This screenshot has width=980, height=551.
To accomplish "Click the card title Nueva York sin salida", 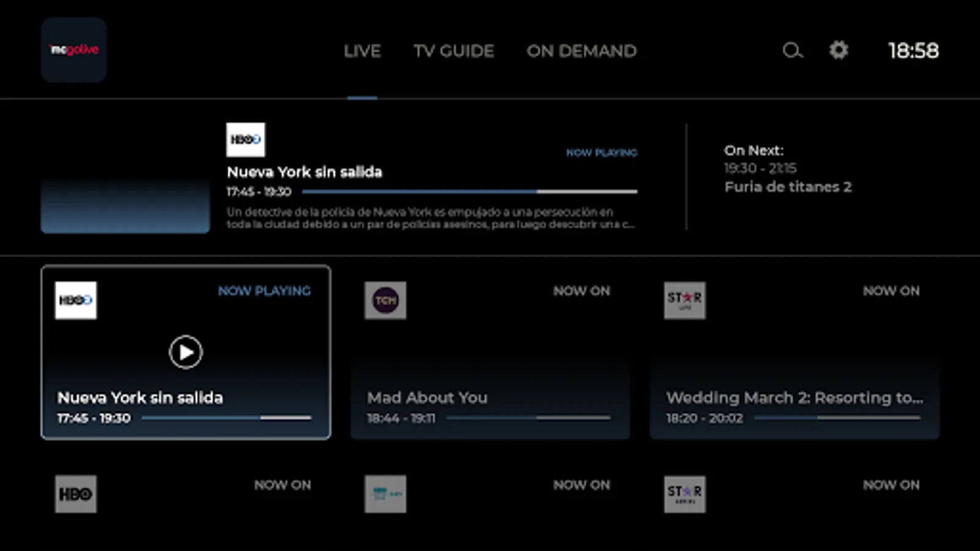I will pyautogui.click(x=140, y=398).
